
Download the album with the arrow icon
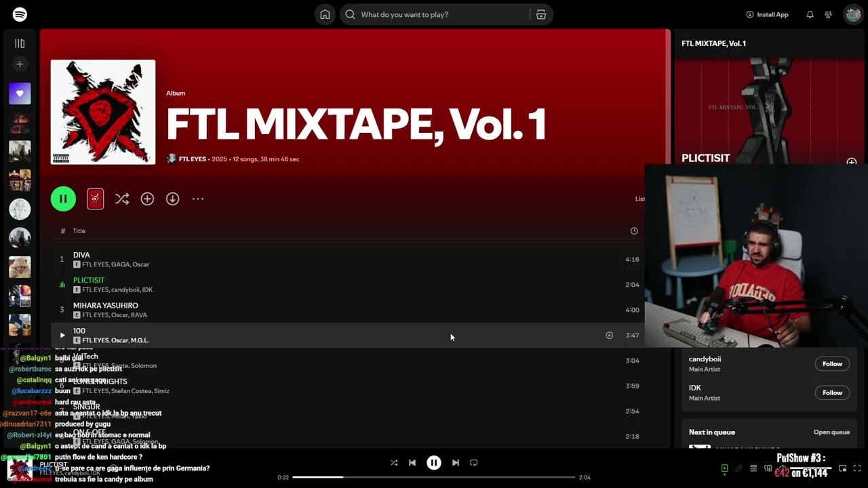172,199
